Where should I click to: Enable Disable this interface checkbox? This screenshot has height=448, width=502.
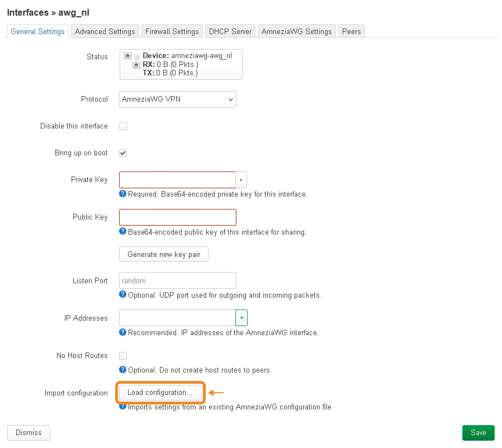[123, 126]
